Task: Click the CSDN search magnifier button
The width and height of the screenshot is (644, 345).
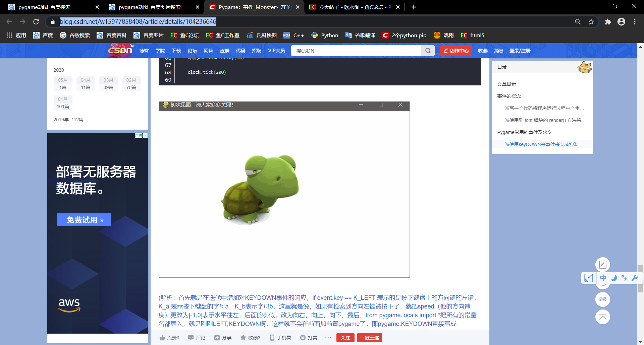Action: (x=428, y=51)
